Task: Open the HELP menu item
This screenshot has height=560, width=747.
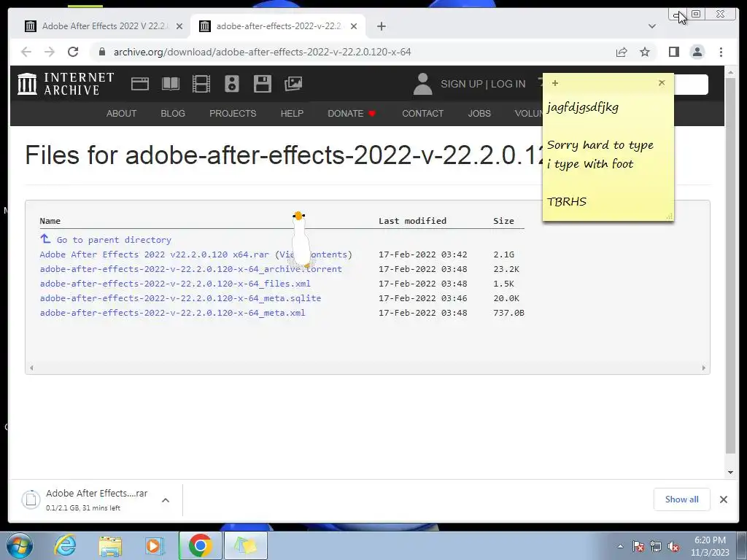Action: click(292, 113)
